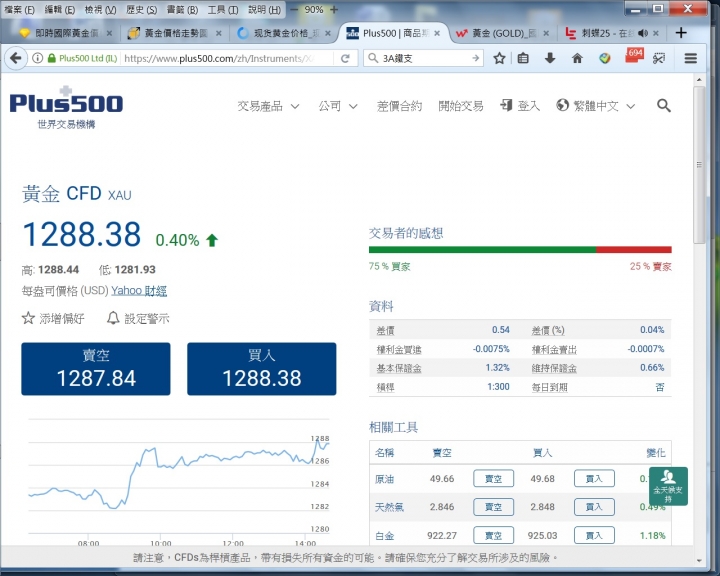Open the Firefox hamburger menu
Screen dimensions: 720x576
pyautogui.click(x=691, y=58)
